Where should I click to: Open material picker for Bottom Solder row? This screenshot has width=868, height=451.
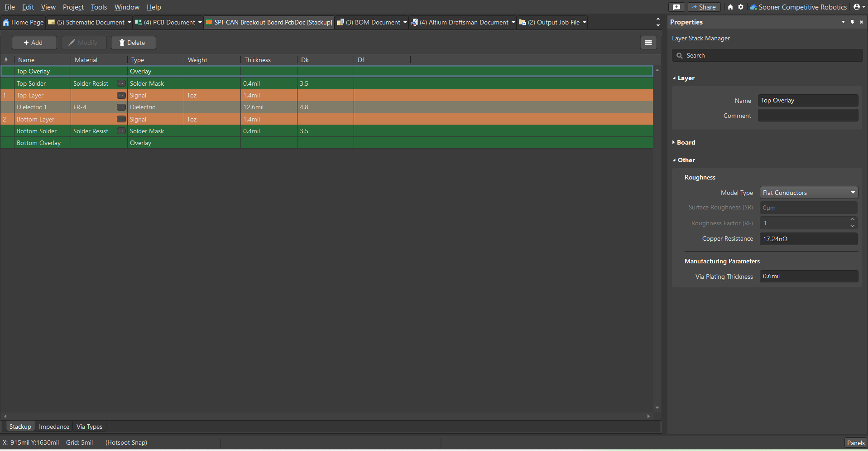click(x=121, y=131)
